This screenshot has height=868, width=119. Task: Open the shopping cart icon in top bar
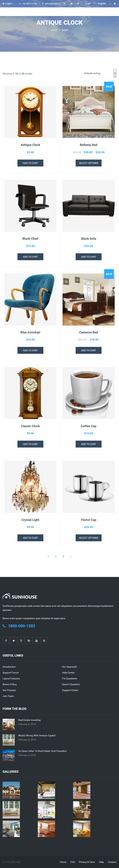tap(114, 4)
